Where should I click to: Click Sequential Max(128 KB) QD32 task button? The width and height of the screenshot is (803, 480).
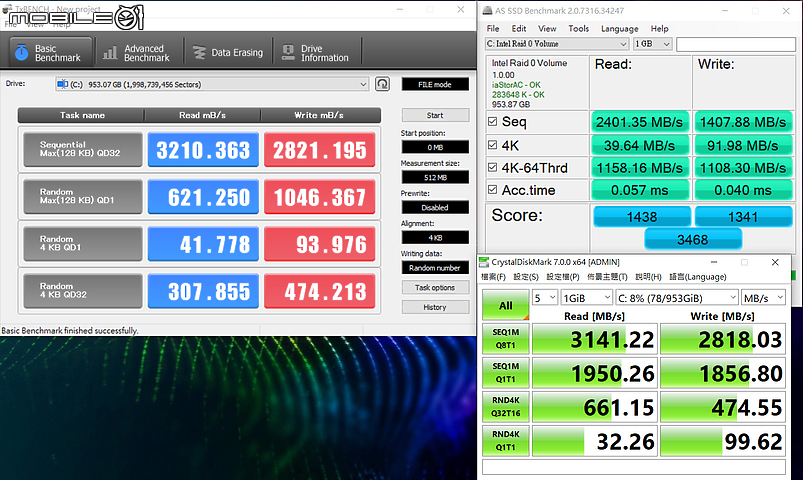83,149
